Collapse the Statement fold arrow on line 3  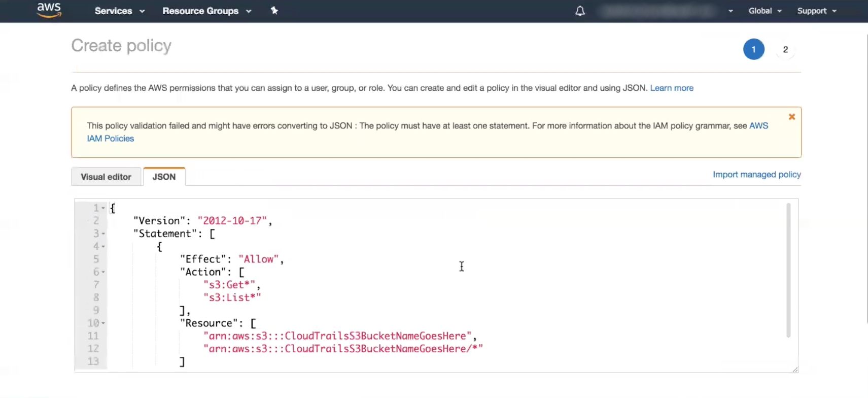click(103, 234)
